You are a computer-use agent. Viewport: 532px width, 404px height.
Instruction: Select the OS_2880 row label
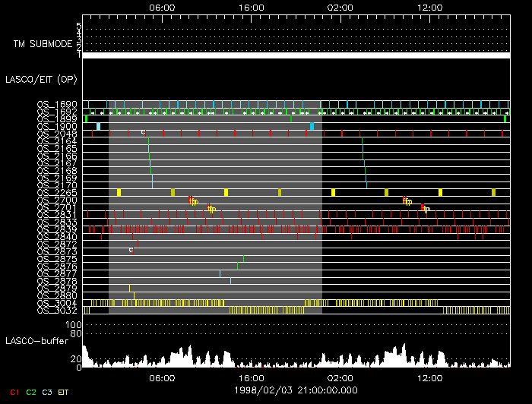pos(57,295)
